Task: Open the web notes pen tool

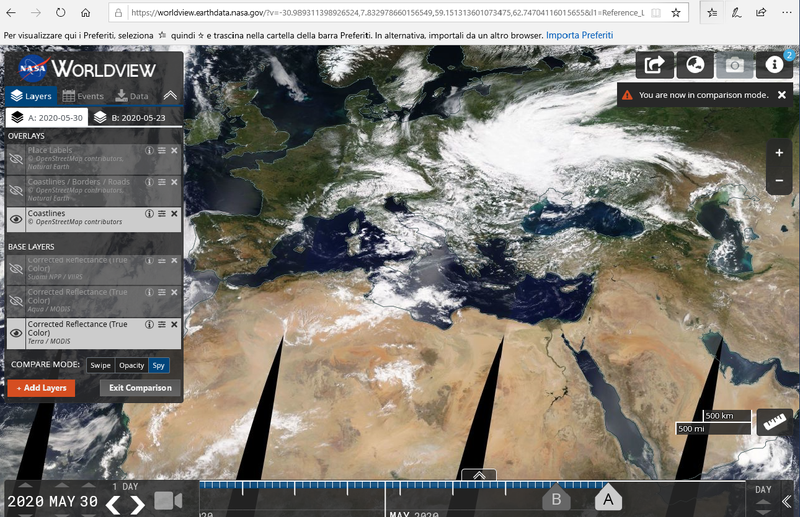Action: point(736,13)
